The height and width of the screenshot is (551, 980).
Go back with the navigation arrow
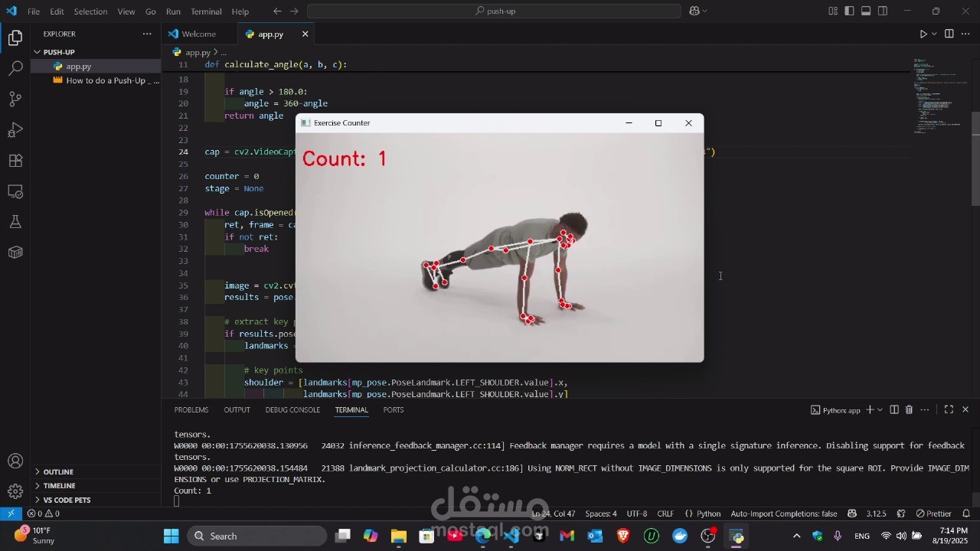(277, 11)
